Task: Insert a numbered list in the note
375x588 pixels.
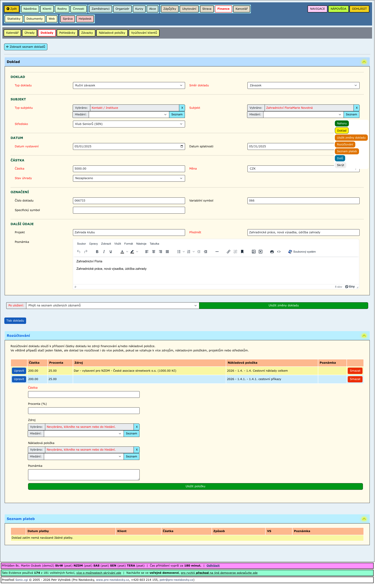Action: coord(189,252)
